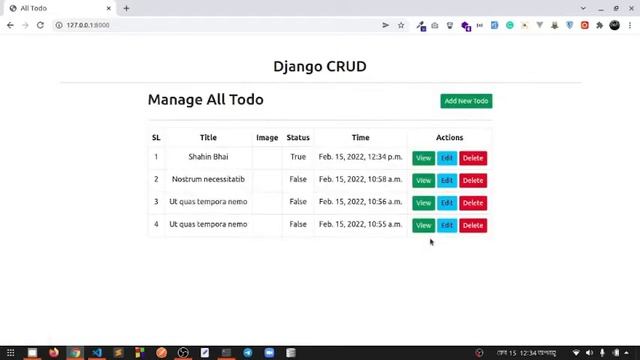Open the green Grammarly extension icon
Viewport: 640px width, 360px height.
point(510,25)
